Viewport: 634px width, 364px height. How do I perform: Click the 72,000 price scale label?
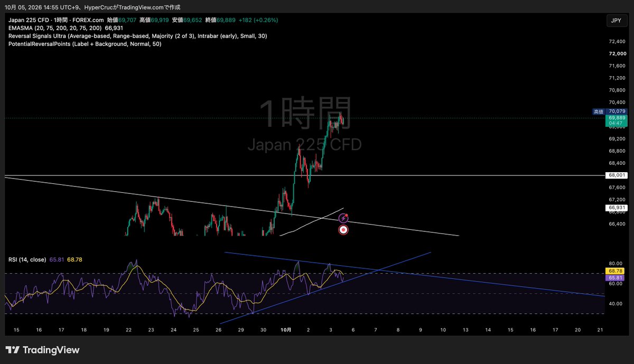(x=617, y=53)
